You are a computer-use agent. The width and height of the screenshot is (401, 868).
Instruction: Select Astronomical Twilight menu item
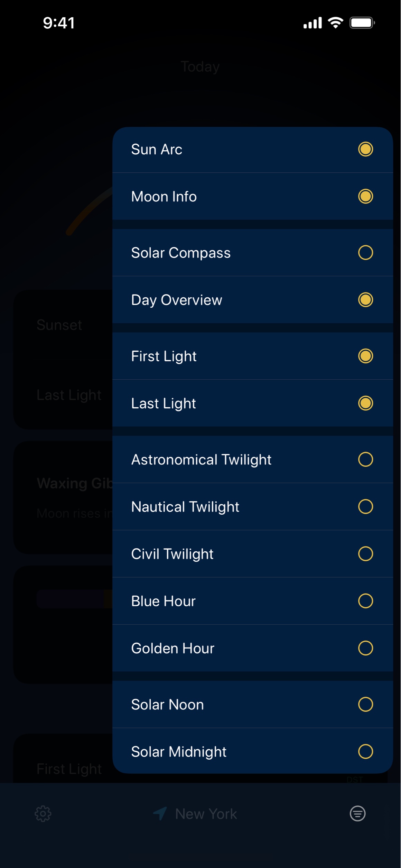[201, 460]
